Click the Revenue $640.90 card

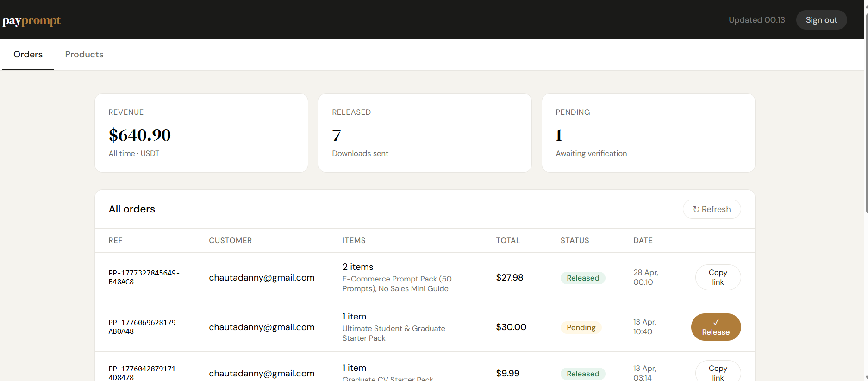coord(201,133)
